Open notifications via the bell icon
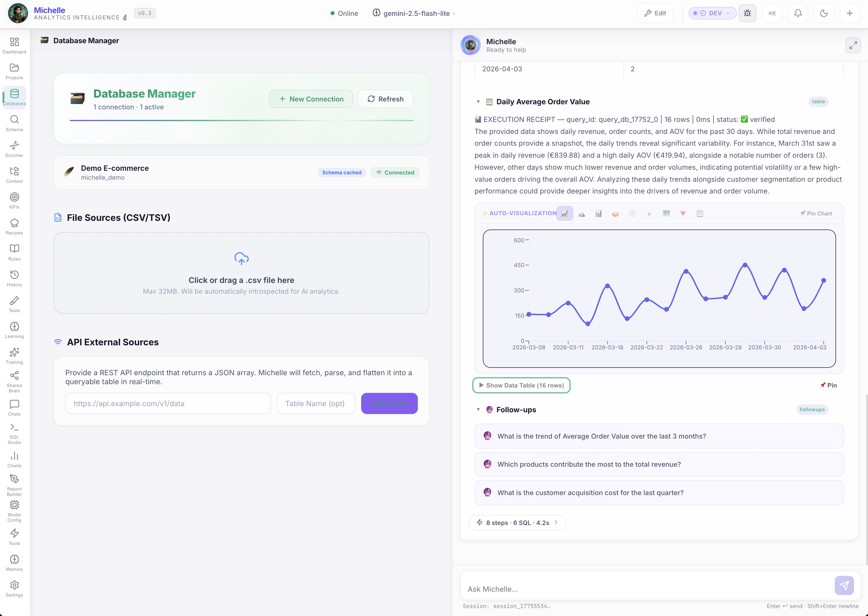The height and width of the screenshot is (616, 868). (x=798, y=13)
